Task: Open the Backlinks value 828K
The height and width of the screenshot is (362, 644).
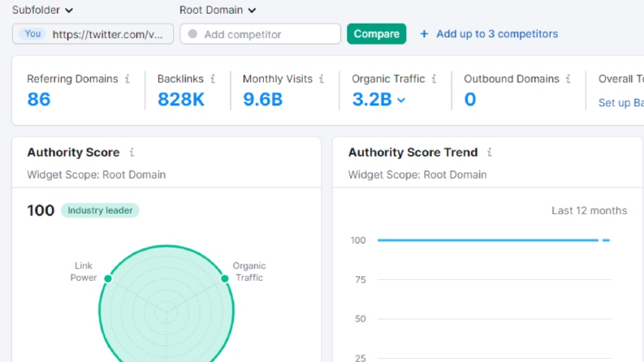Action: 181,99
